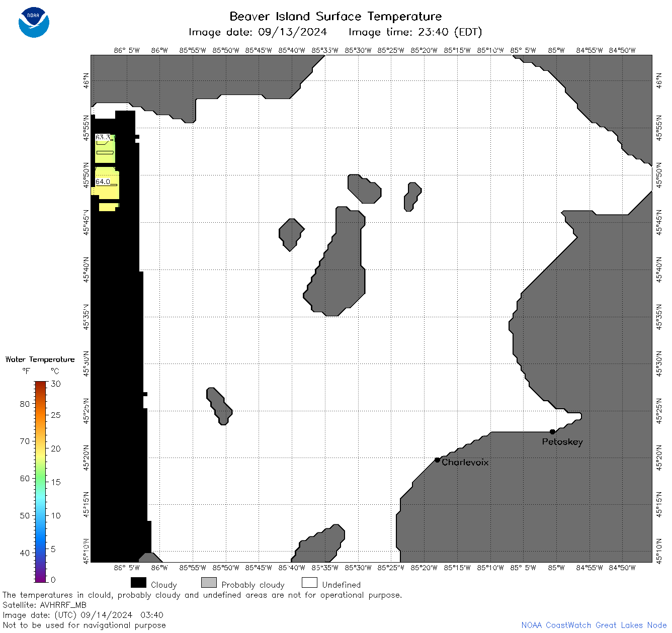Click the yellow-green temperature patch near 63.3
This screenshot has height=633, width=672.
tap(105, 149)
